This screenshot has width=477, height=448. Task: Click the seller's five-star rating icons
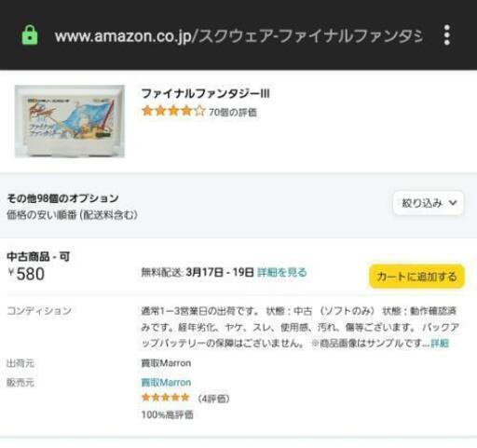click(x=165, y=398)
